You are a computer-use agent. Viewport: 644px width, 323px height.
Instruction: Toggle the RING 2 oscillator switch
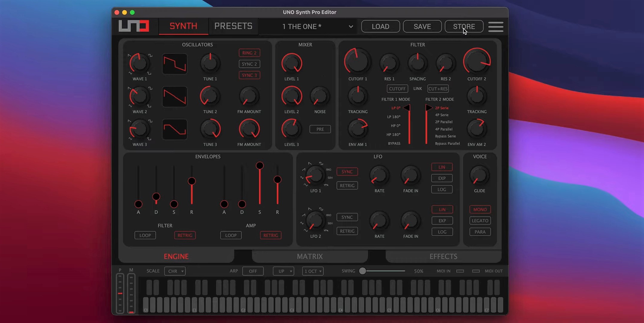click(x=249, y=53)
